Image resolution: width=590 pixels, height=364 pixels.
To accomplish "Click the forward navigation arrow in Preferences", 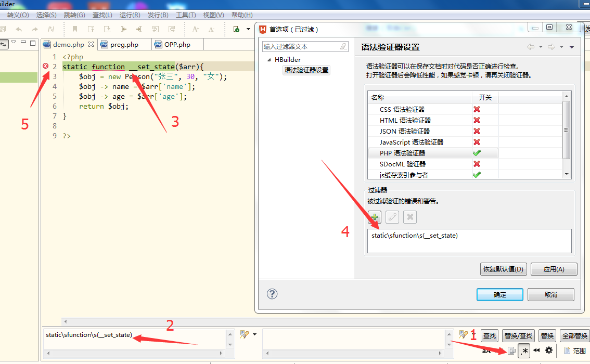I will point(551,47).
